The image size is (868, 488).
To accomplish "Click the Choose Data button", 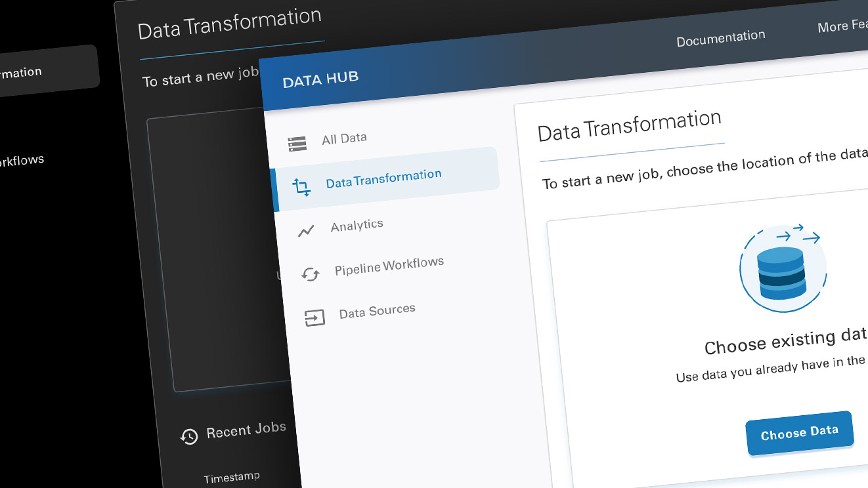I will pyautogui.click(x=800, y=433).
